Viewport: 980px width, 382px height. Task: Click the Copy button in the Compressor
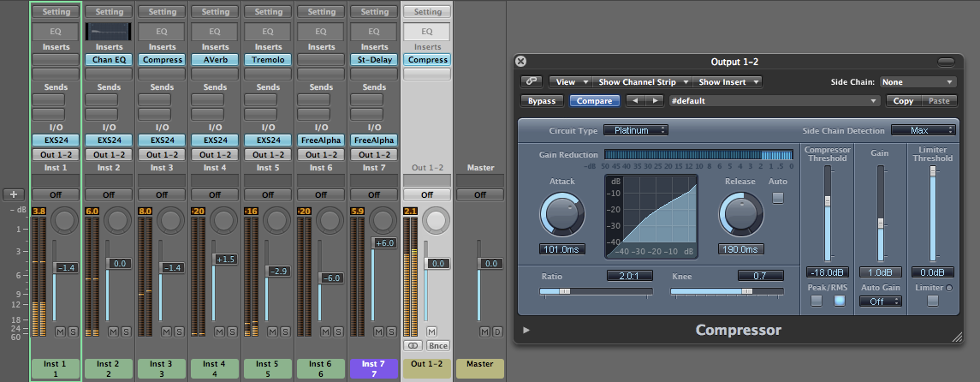(x=903, y=101)
